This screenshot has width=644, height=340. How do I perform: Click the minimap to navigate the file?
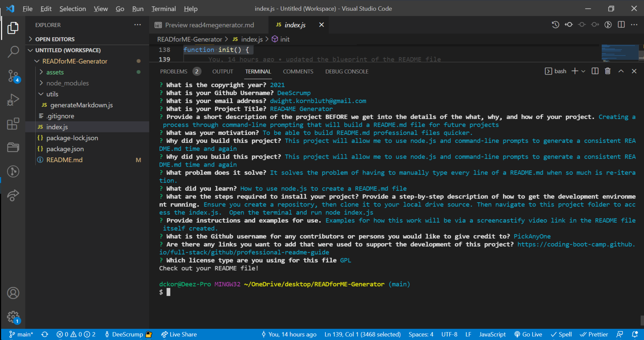[x=620, y=53]
